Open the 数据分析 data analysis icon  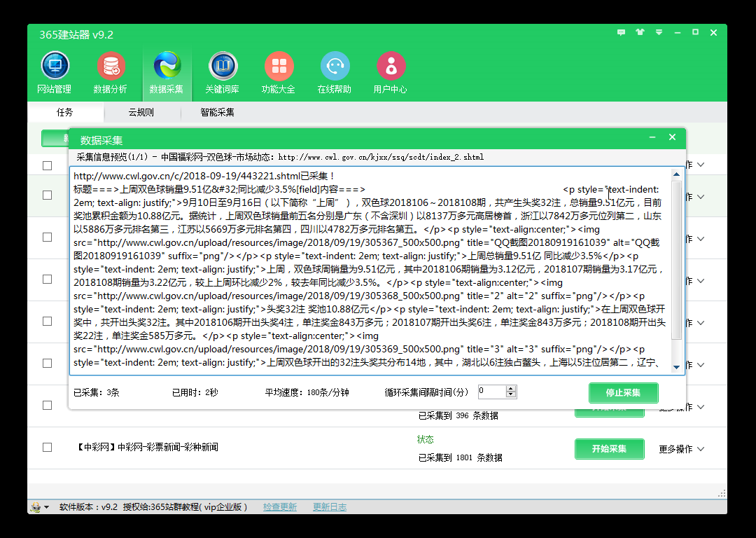point(111,72)
